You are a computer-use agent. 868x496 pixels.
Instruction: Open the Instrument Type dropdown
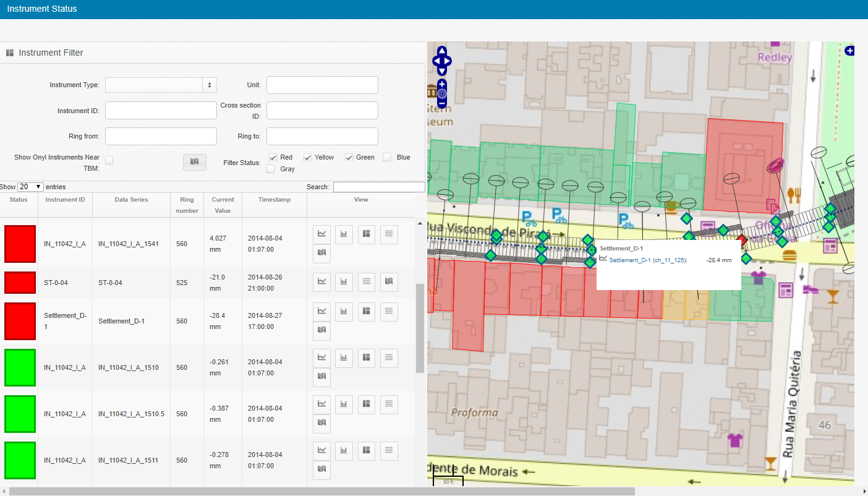pyautogui.click(x=161, y=85)
